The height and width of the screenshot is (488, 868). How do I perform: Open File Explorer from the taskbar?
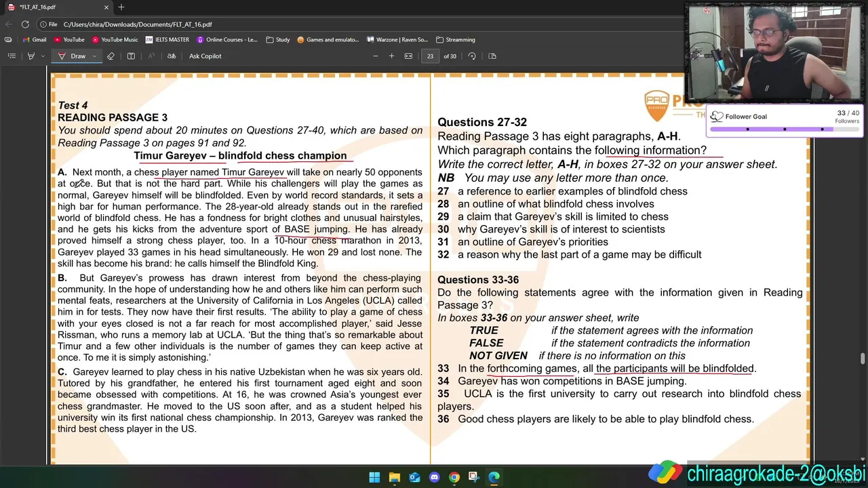(394, 477)
